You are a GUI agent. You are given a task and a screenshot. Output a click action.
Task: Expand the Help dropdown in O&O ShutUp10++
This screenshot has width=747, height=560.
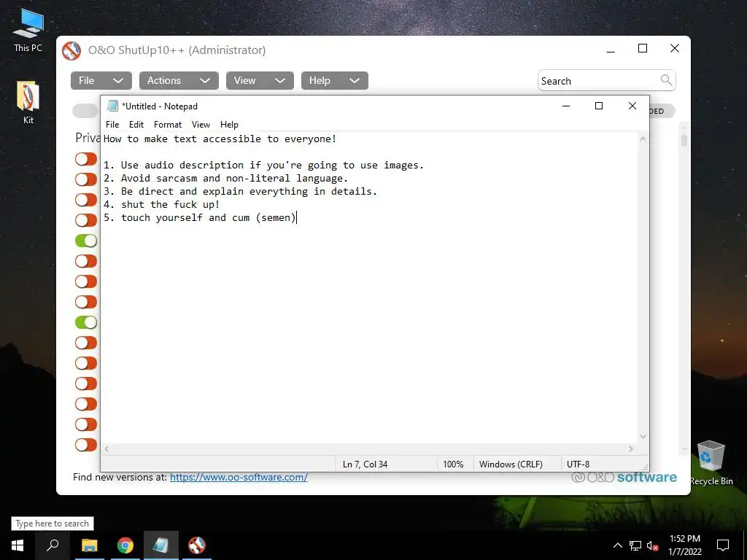(334, 80)
